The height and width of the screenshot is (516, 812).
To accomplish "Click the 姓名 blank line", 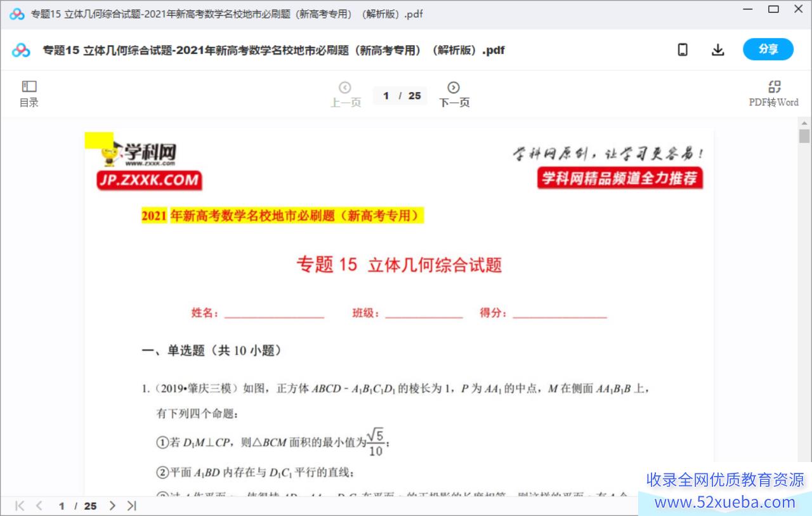I will (274, 314).
